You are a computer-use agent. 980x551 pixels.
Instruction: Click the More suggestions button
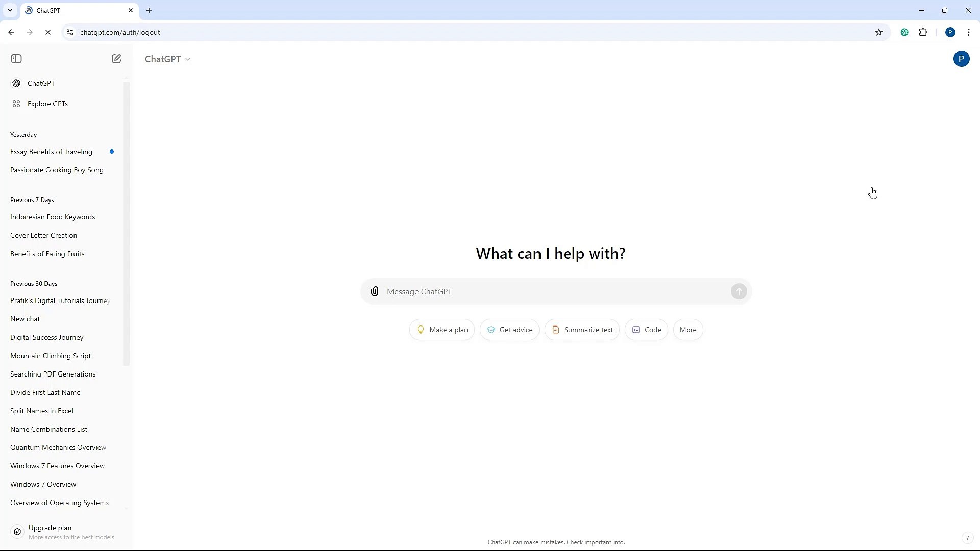(x=688, y=330)
